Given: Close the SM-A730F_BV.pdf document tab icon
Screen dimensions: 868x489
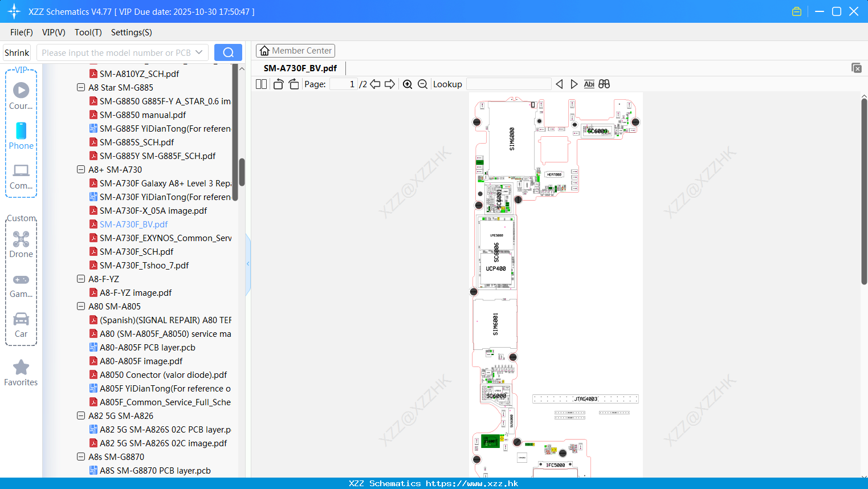Looking at the screenshot, I should click(857, 68).
